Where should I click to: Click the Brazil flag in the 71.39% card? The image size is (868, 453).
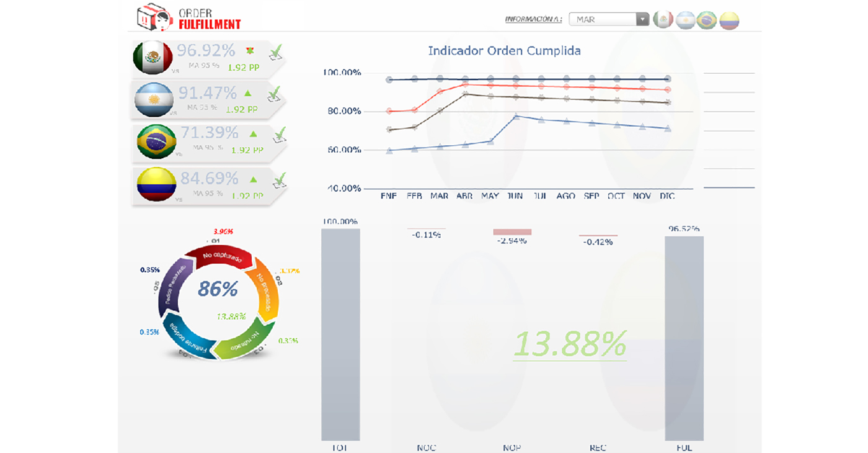click(156, 141)
